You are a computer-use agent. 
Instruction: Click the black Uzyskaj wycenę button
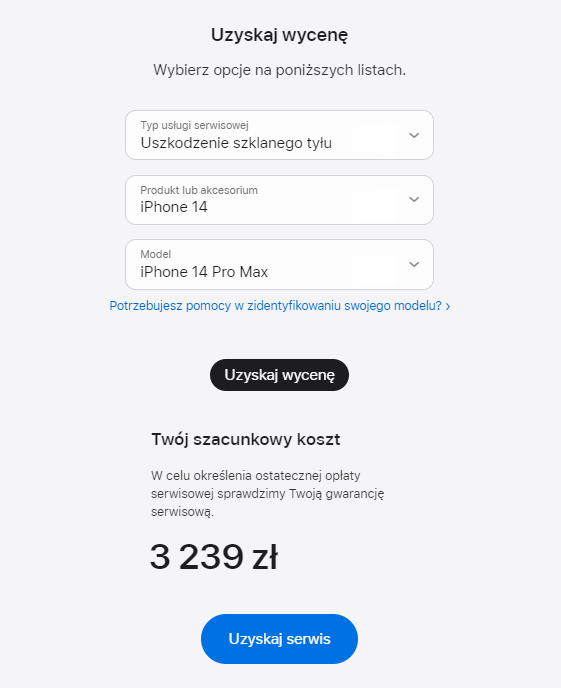(x=279, y=375)
